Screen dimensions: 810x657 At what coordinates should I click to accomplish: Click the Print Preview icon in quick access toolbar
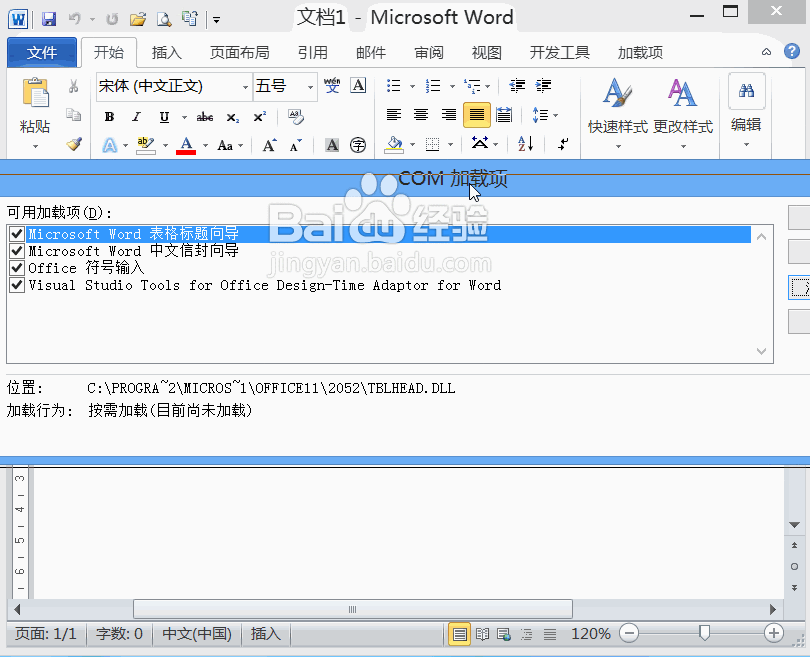point(164,20)
